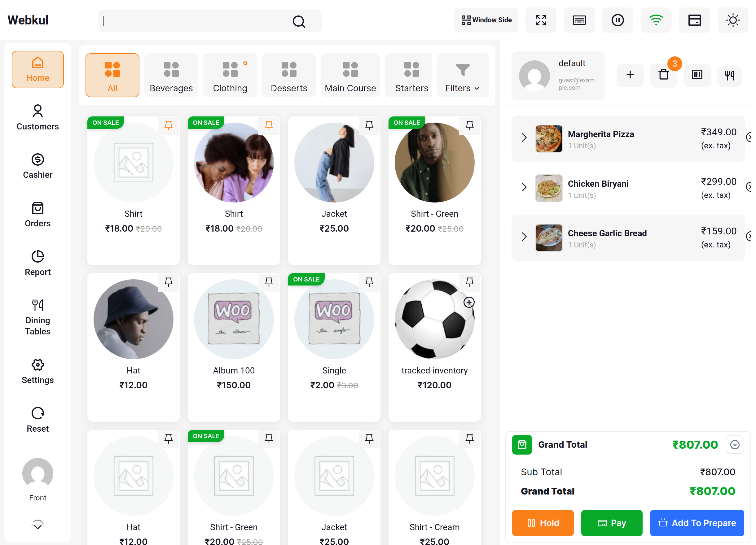Select the Clothing category tab
756x545 pixels.
(x=230, y=75)
